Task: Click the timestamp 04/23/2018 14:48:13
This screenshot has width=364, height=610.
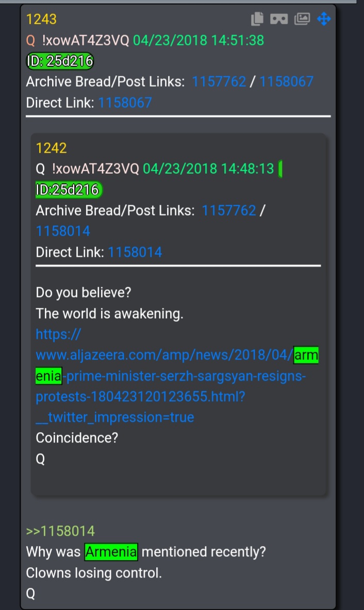Action: click(x=208, y=169)
